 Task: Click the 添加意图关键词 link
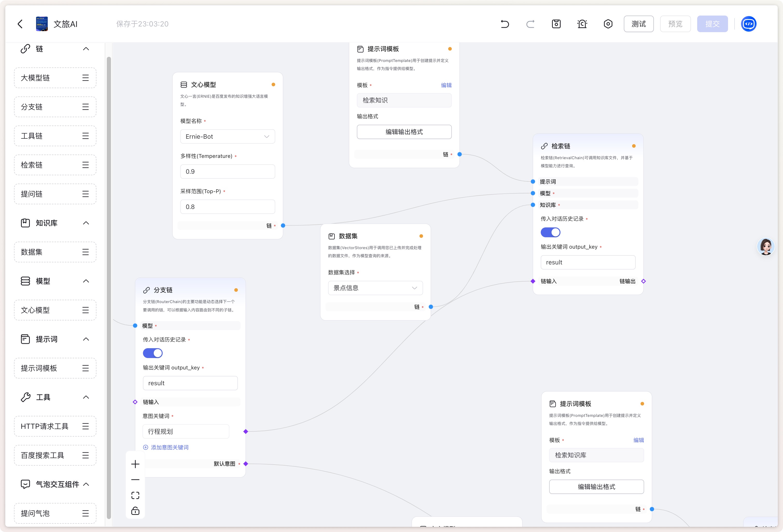[x=169, y=447]
